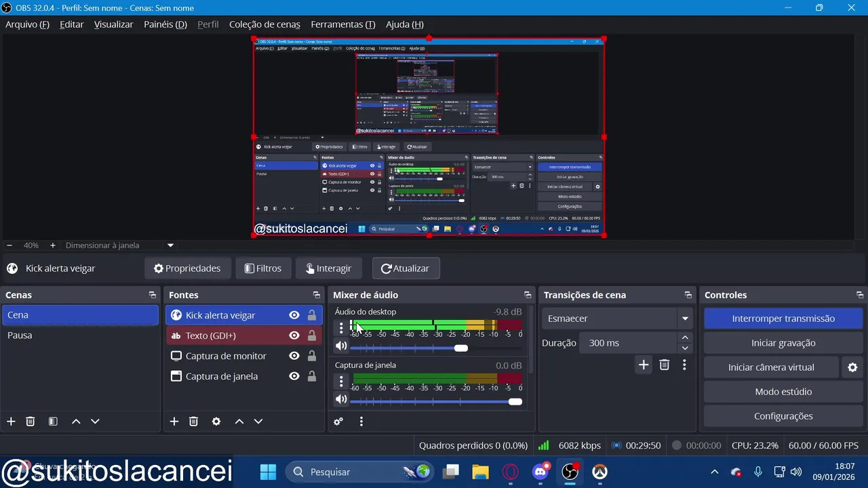Open Propriedades of selected source
Viewport: 868px width, 488px height.
[x=187, y=268]
